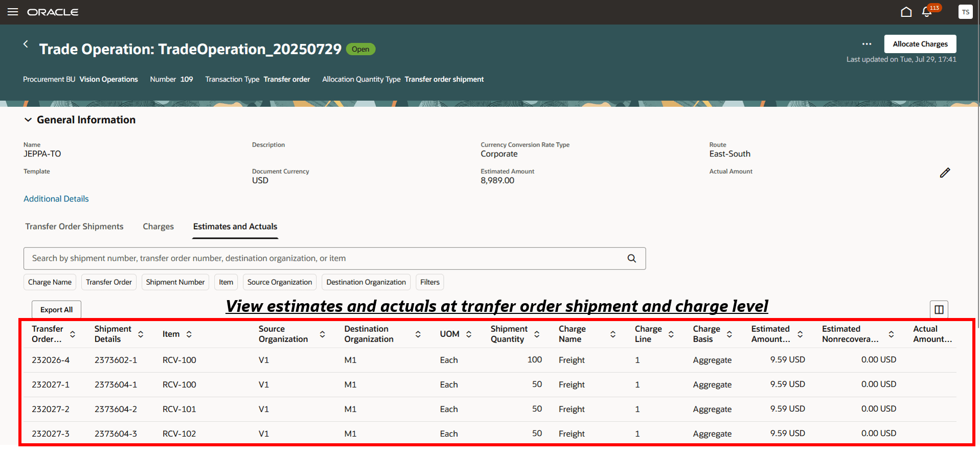Viewport: 980px width, 454px height.
Task: Open the Additional Details link
Action: (x=56, y=199)
